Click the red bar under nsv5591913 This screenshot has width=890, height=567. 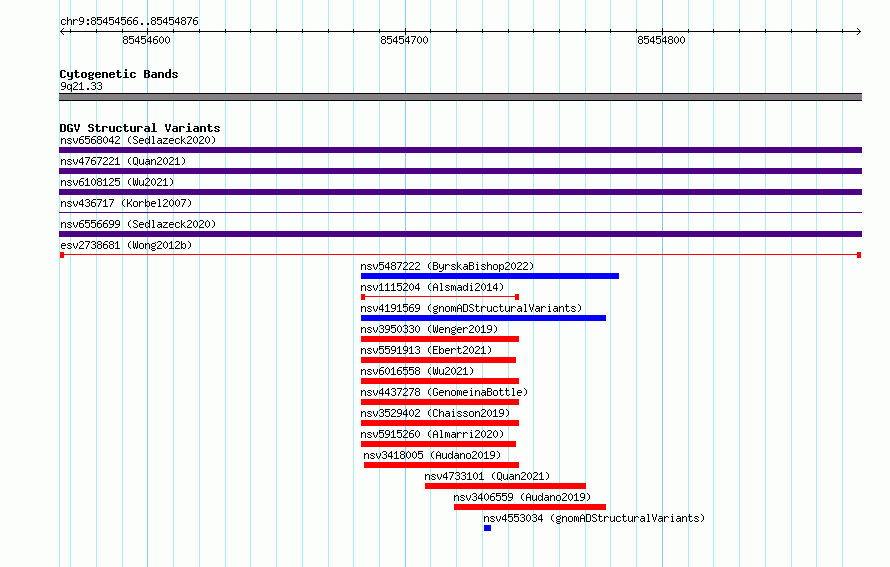tap(439, 360)
